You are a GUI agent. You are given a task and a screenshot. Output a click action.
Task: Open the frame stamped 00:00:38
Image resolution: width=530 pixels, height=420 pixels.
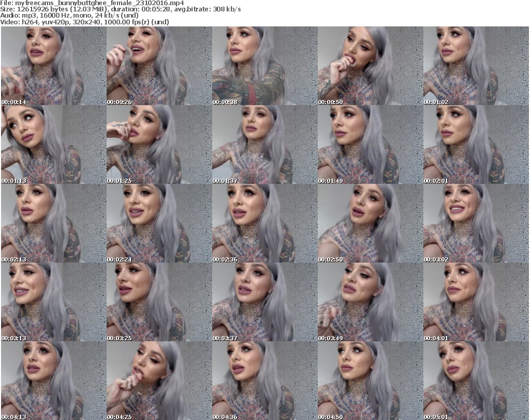[265, 66]
